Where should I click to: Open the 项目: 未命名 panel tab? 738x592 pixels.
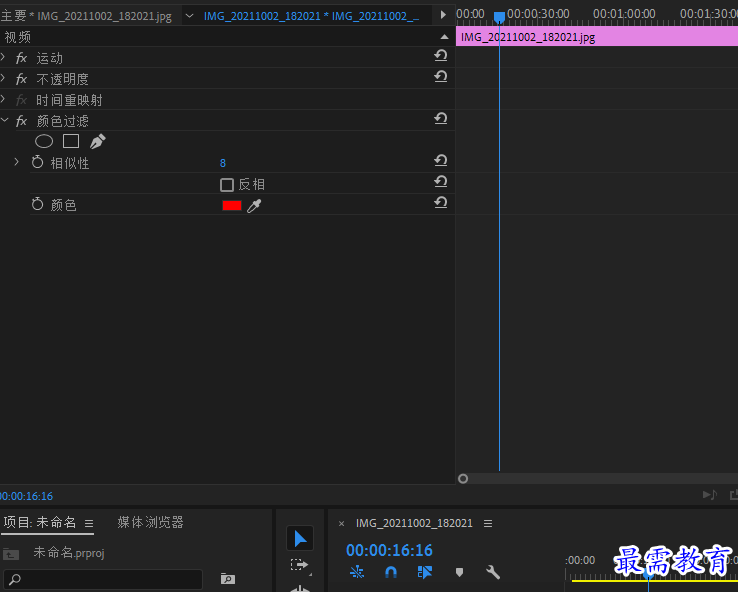click(40, 522)
